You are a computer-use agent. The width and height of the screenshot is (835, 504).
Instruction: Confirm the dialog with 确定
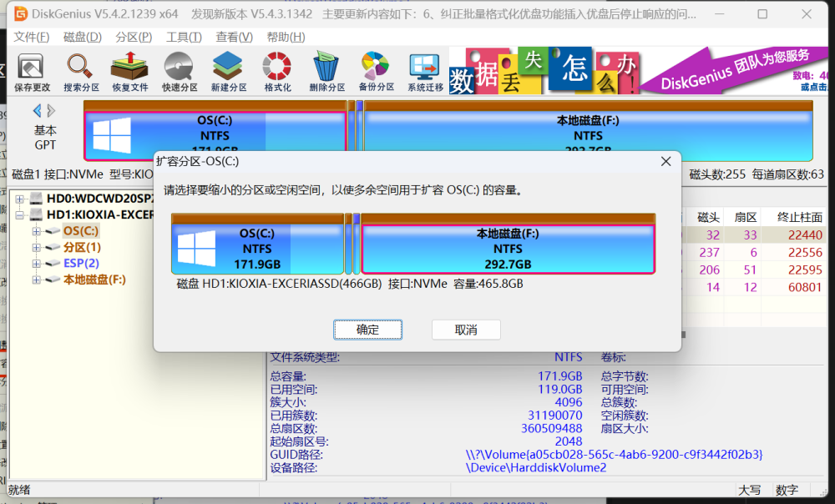coord(367,330)
